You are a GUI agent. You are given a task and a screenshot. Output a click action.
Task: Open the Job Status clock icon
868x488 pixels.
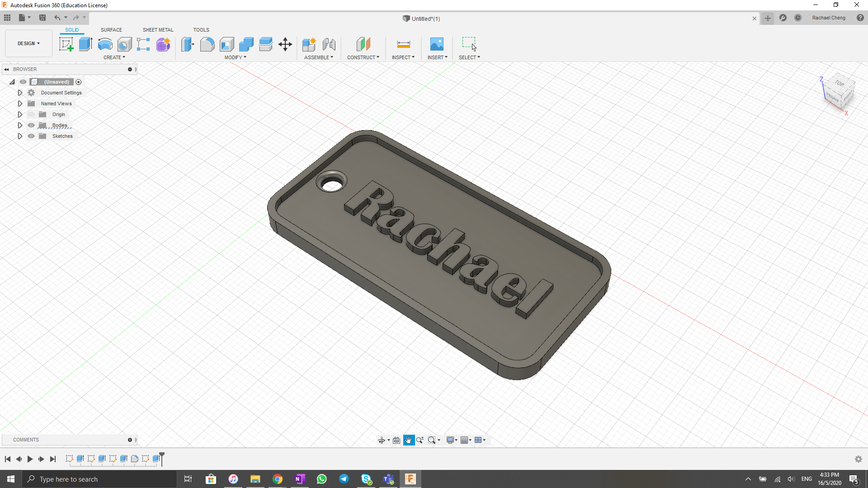tap(798, 18)
